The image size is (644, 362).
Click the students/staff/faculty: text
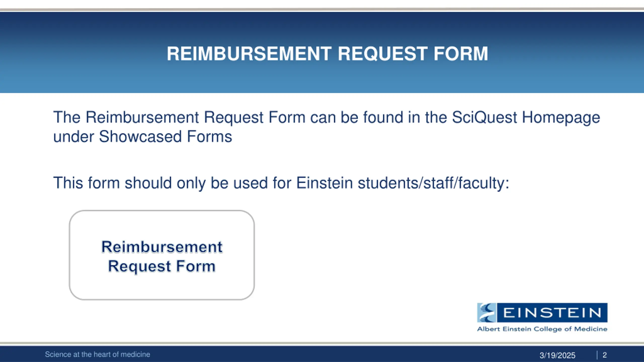coord(433,183)
